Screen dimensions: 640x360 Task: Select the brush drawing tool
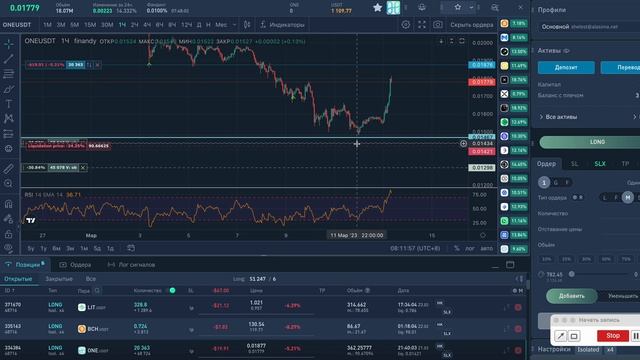click(x=9, y=89)
